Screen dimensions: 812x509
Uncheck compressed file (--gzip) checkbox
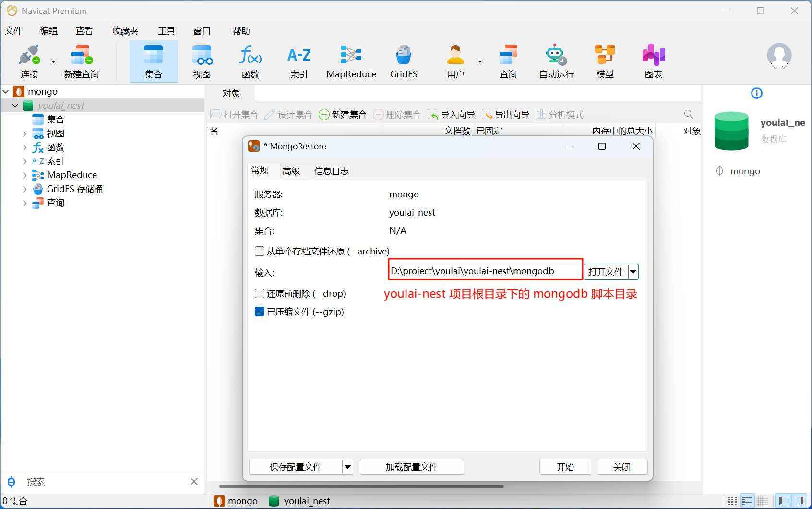[x=260, y=312]
